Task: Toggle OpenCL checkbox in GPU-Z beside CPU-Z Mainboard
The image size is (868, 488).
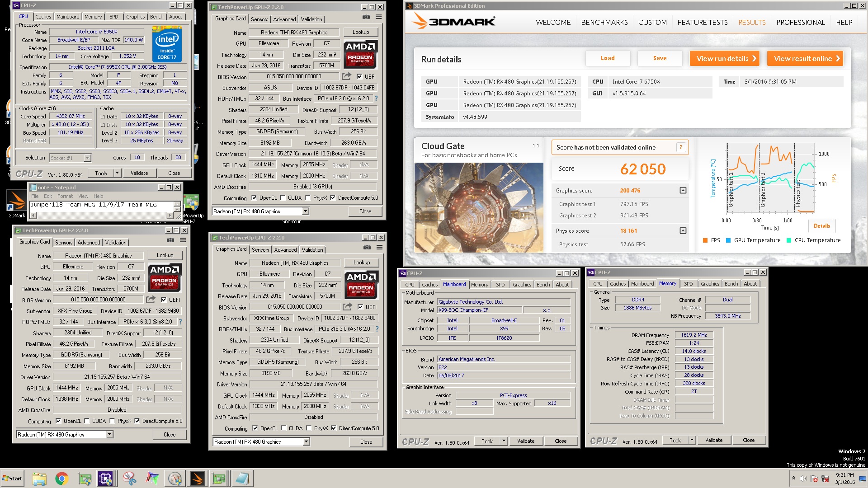Action: 255,428
